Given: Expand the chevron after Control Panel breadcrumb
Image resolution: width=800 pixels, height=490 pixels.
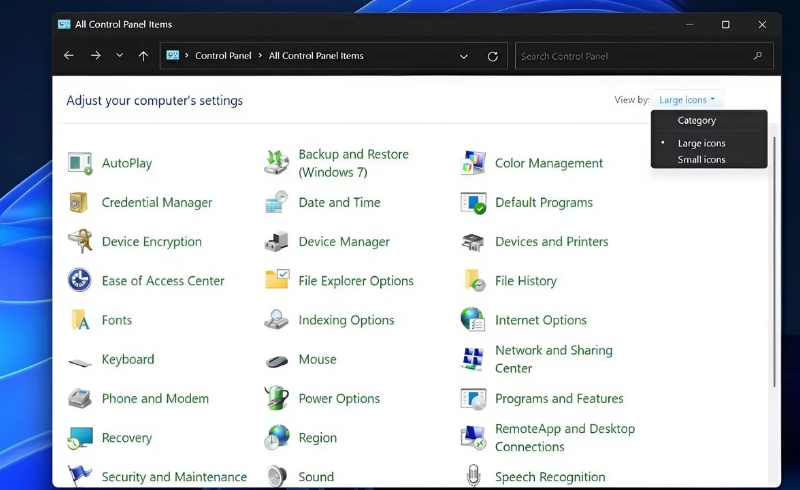Looking at the screenshot, I should [260, 55].
